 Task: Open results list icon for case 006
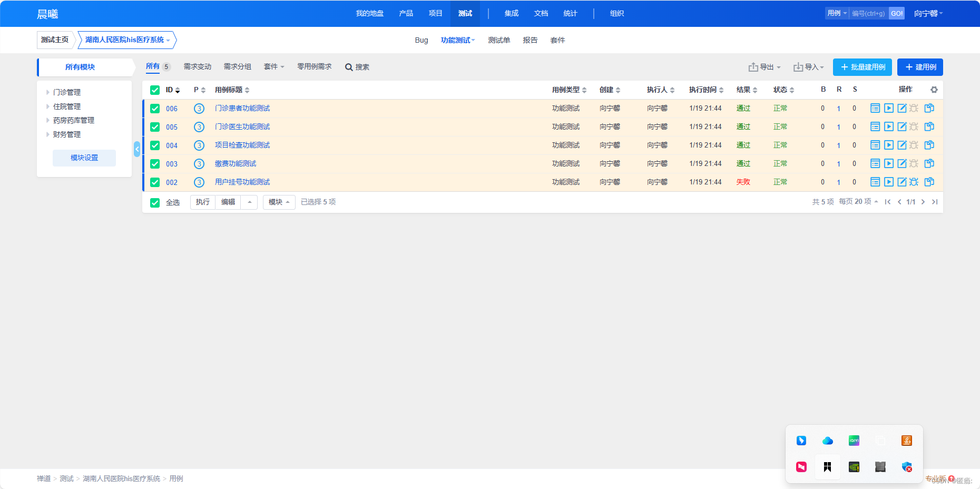click(875, 108)
